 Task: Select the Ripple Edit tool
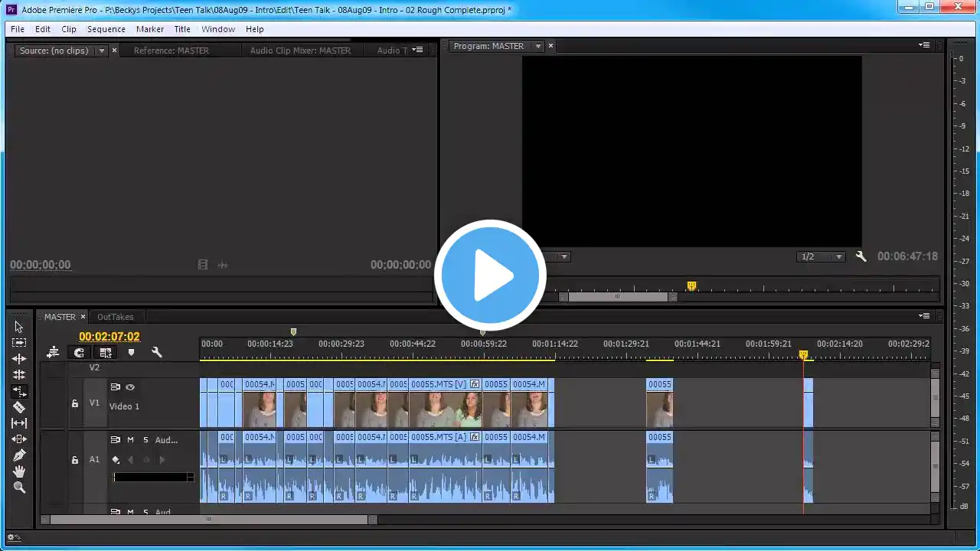tap(19, 359)
